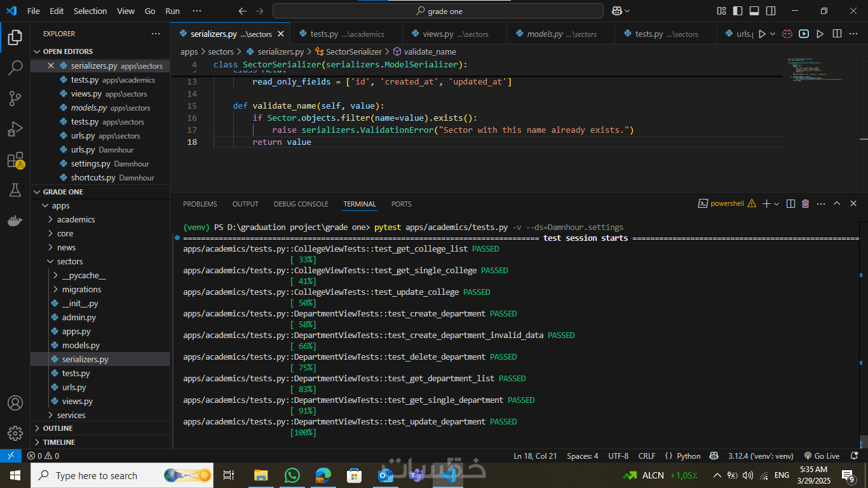Expand the academics folder
The height and width of the screenshot is (488, 868).
click(x=76, y=219)
